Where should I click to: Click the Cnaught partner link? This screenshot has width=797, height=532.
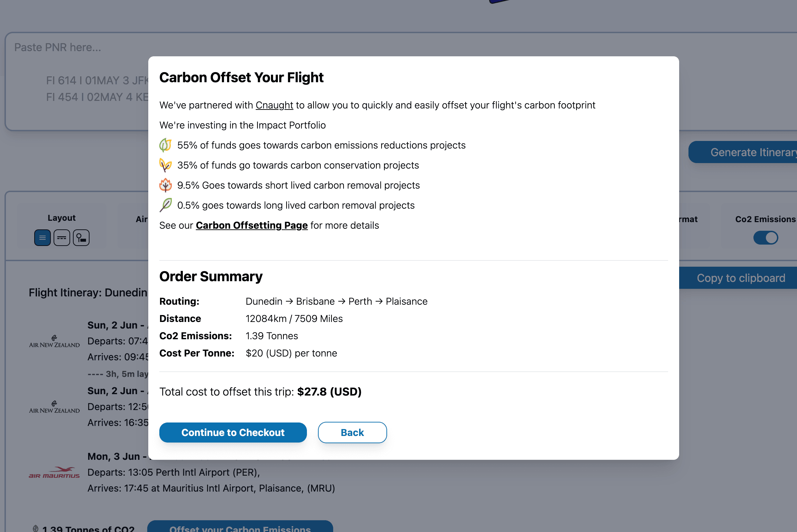point(274,106)
